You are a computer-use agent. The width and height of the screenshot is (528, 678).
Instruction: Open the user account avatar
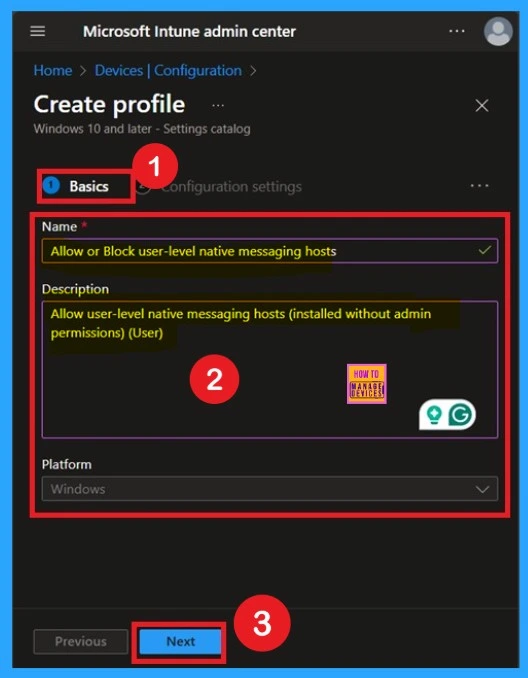point(498,31)
